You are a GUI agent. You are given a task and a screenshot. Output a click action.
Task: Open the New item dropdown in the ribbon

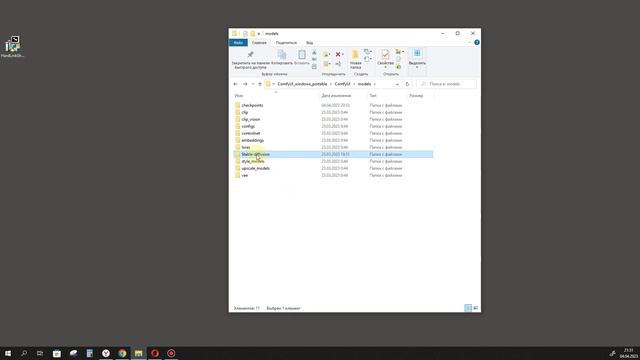368,52
